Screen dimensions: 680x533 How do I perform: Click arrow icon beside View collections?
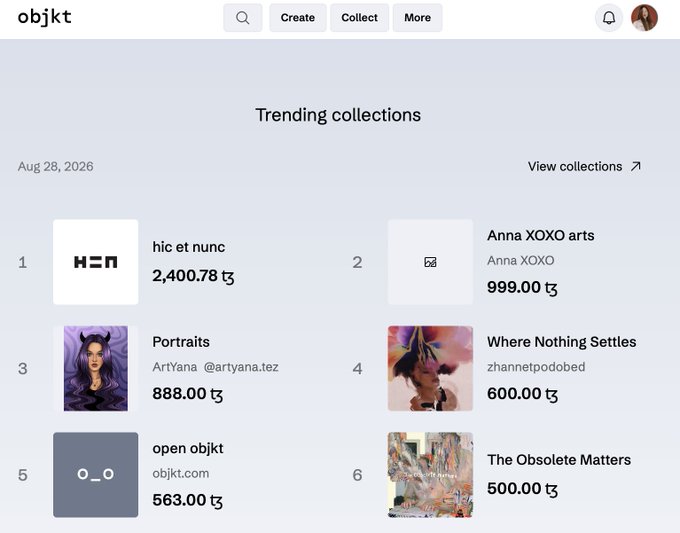636,167
